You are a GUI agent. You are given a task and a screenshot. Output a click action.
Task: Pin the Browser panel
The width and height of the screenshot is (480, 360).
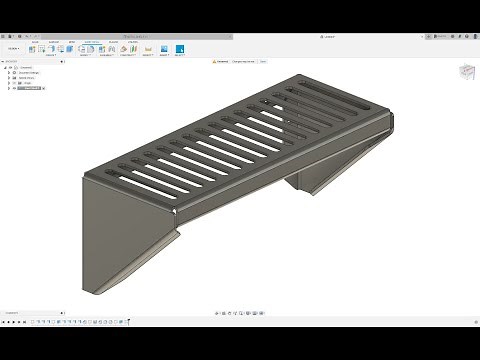(61, 62)
